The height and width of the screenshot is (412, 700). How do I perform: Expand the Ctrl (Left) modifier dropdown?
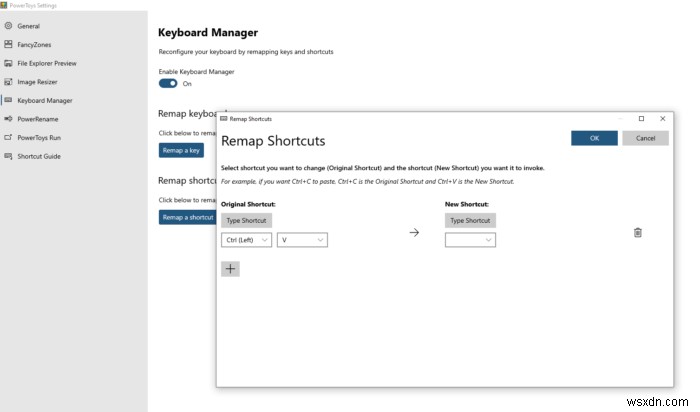tap(247, 240)
